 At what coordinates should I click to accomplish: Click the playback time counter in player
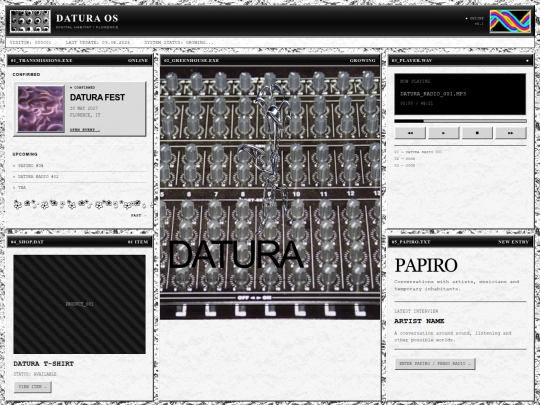[x=417, y=103]
